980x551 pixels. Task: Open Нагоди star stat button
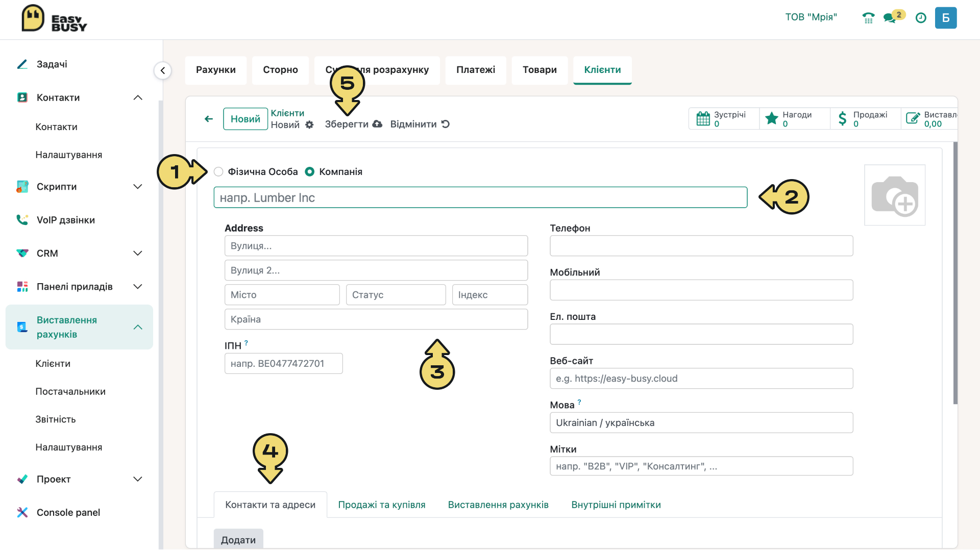[x=795, y=119]
